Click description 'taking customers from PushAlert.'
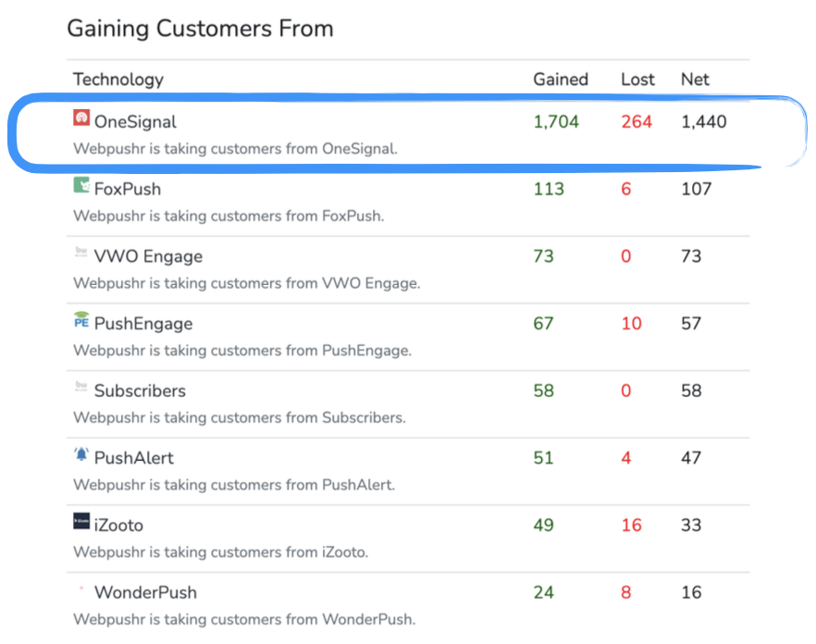 pos(279,485)
